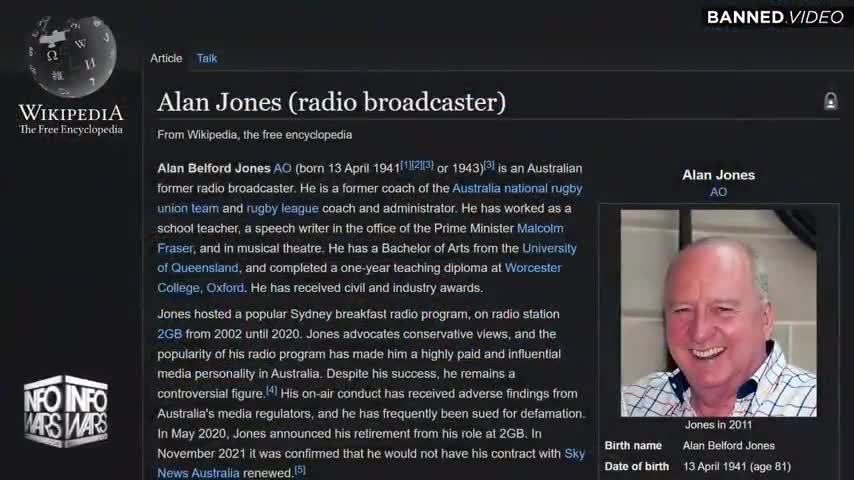Click the page title Alan Jones (radio broadcaster)
This screenshot has width=854, height=480.
point(332,102)
